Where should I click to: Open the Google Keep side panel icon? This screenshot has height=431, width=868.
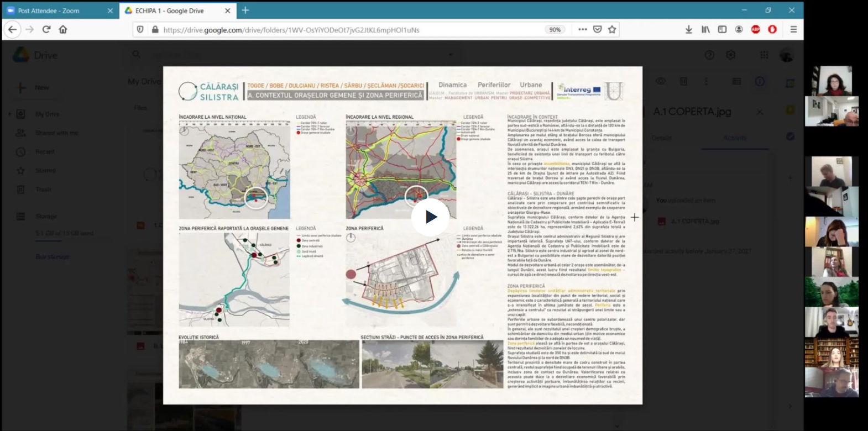pyautogui.click(x=790, y=110)
